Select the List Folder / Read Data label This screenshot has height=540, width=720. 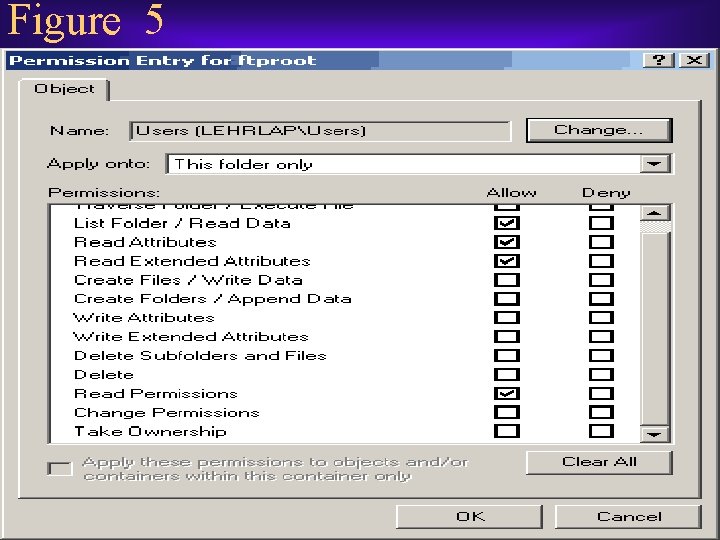pyautogui.click(x=182, y=224)
